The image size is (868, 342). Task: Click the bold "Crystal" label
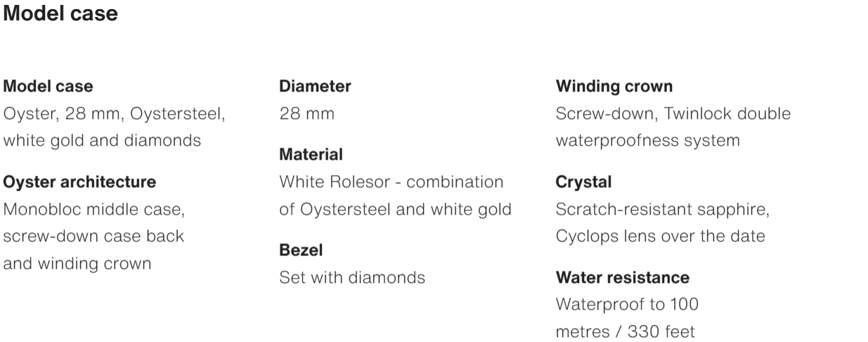click(583, 182)
